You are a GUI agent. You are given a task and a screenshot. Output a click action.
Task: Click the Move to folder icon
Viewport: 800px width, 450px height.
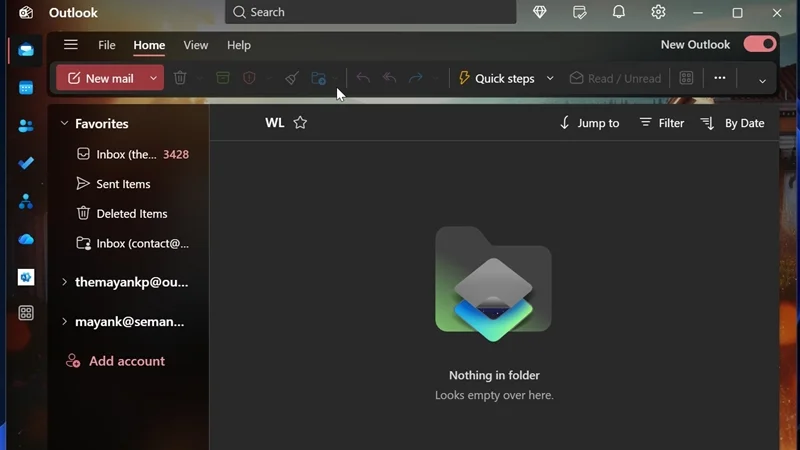pyautogui.click(x=318, y=78)
